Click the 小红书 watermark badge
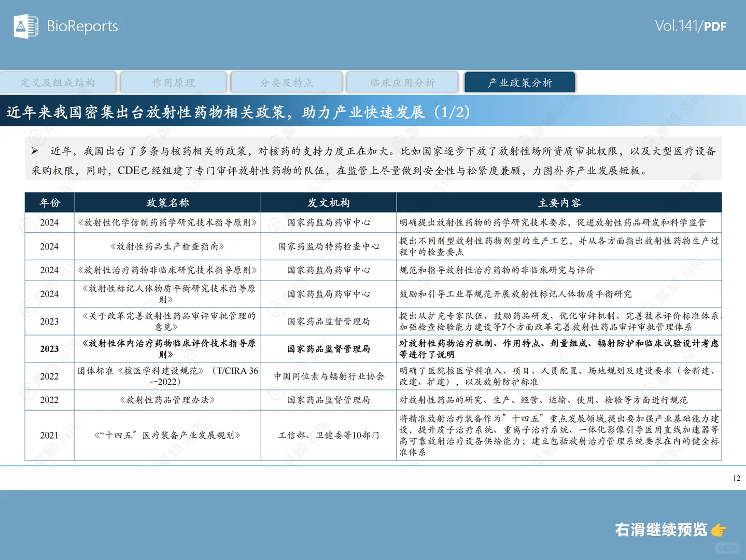The image size is (746, 560). coord(728,549)
